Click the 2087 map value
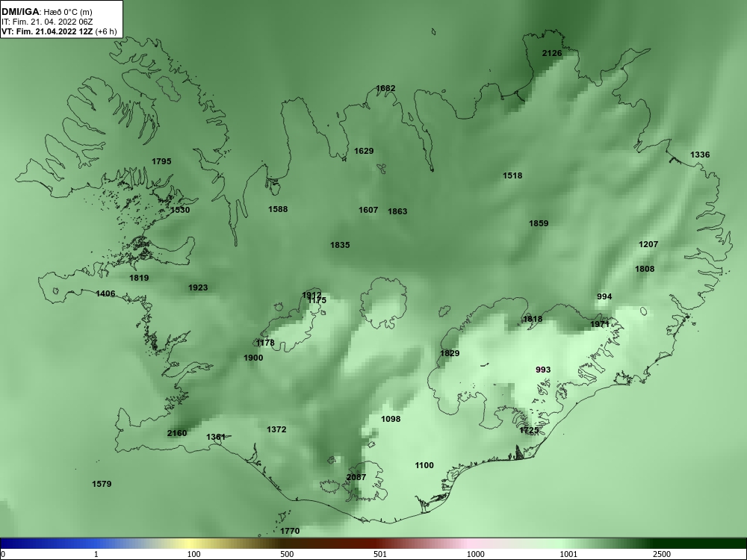This screenshot has width=747, height=560. 356,478
